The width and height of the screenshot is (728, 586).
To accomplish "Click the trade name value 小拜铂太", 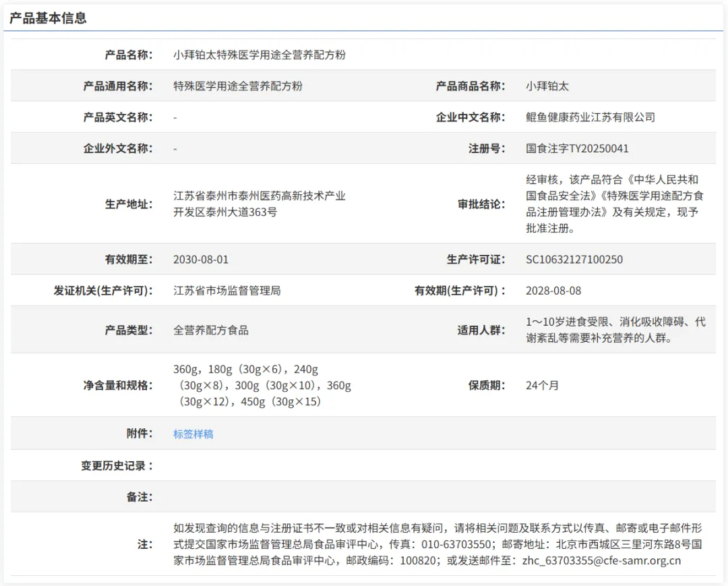I will point(547,86).
